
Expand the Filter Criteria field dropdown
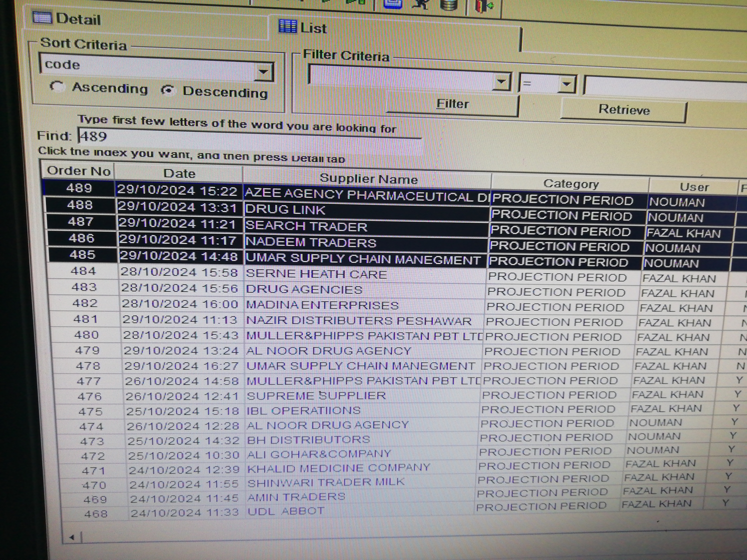point(502,82)
